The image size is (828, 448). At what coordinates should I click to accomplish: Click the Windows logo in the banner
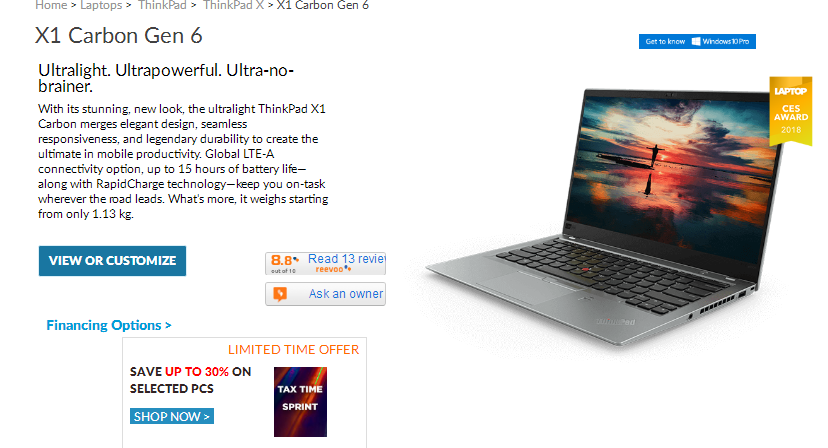[x=696, y=41]
